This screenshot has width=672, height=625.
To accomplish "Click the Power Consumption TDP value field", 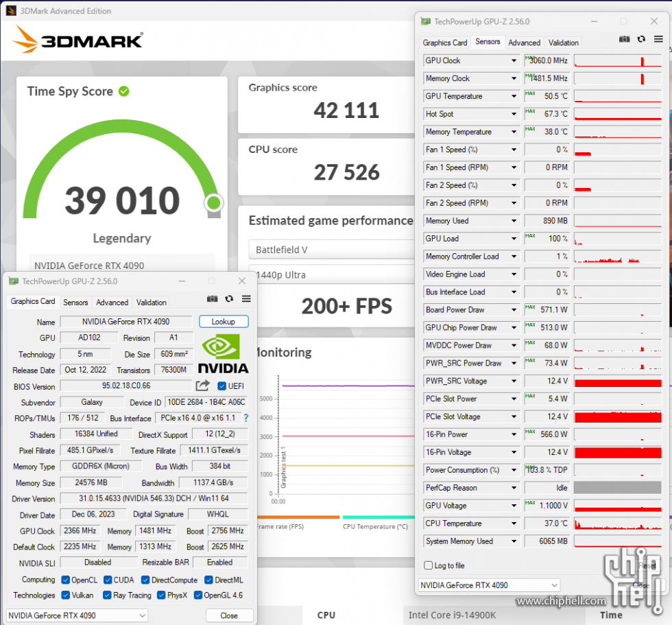I will click(547, 470).
